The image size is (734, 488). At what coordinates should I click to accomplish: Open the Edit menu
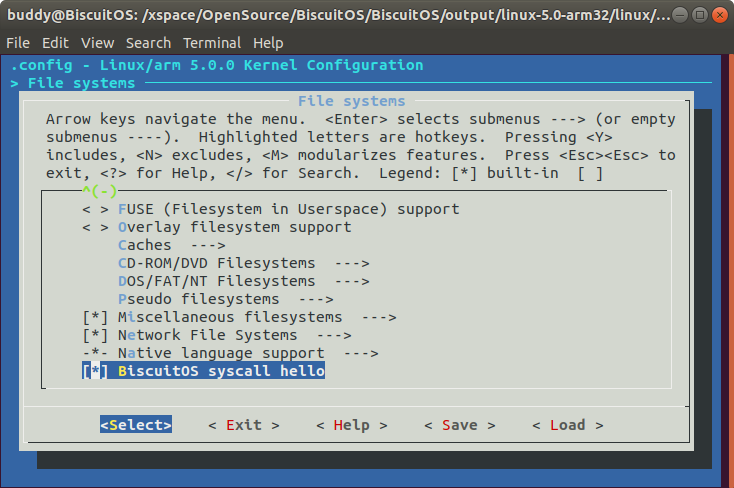tap(55, 43)
